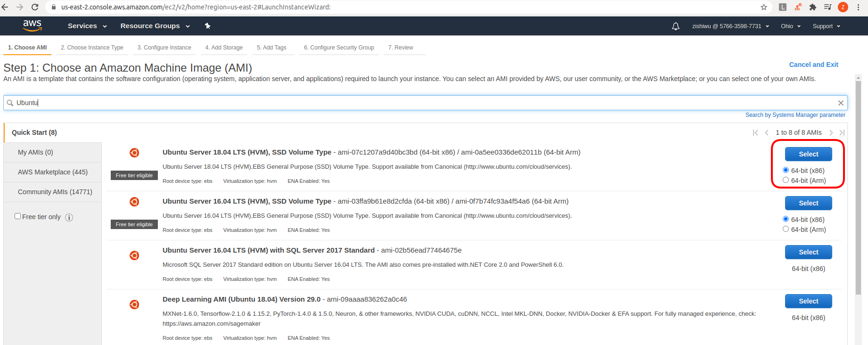Open the Support dropdown menu

(827, 26)
